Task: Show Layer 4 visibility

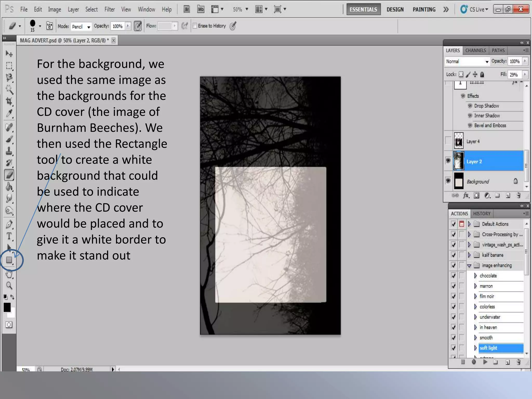Action: (448, 141)
